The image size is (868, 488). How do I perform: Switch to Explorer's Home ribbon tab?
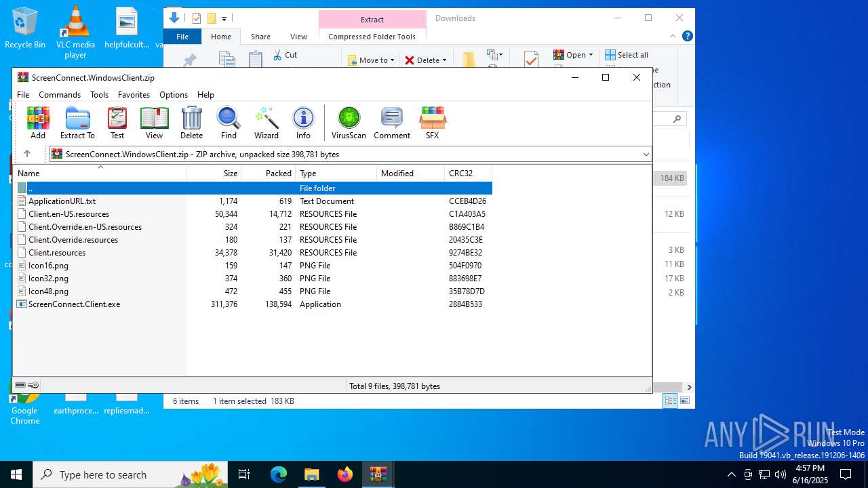coord(221,37)
